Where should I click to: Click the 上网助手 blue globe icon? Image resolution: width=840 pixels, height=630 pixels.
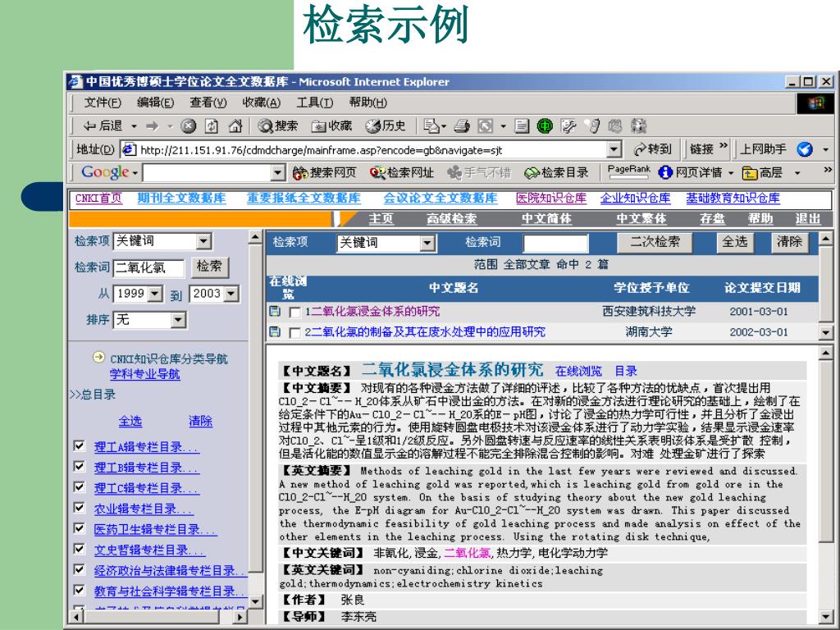pyautogui.click(x=805, y=149)
